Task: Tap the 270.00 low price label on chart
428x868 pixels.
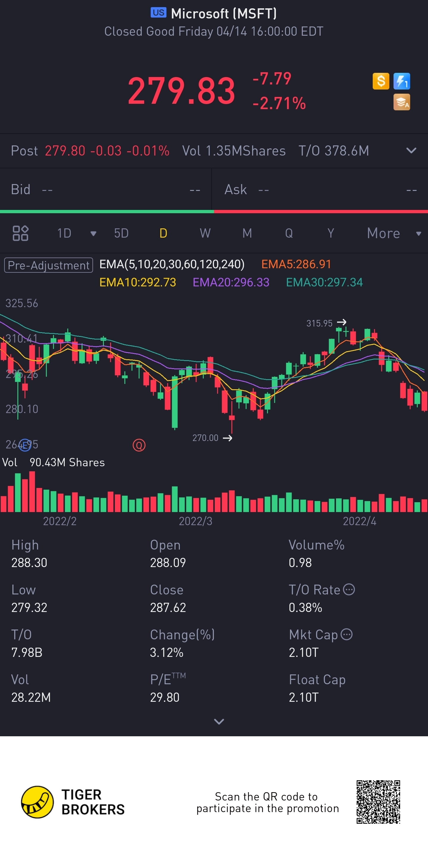Action: pyautogui.click(x=205, y=438)
